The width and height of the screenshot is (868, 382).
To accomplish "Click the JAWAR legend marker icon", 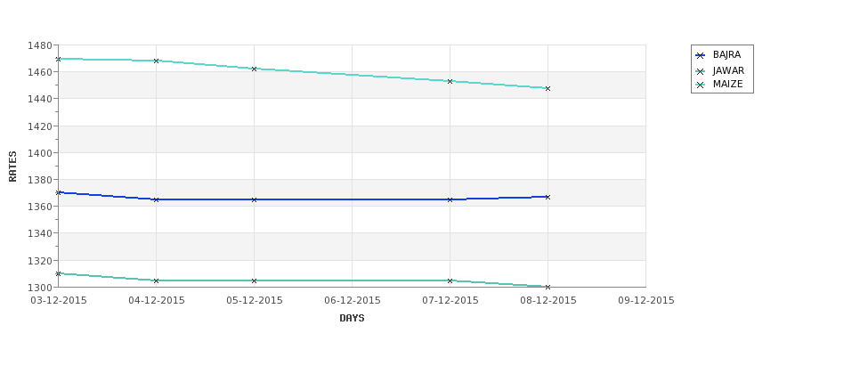I will [x=701, y=71].
